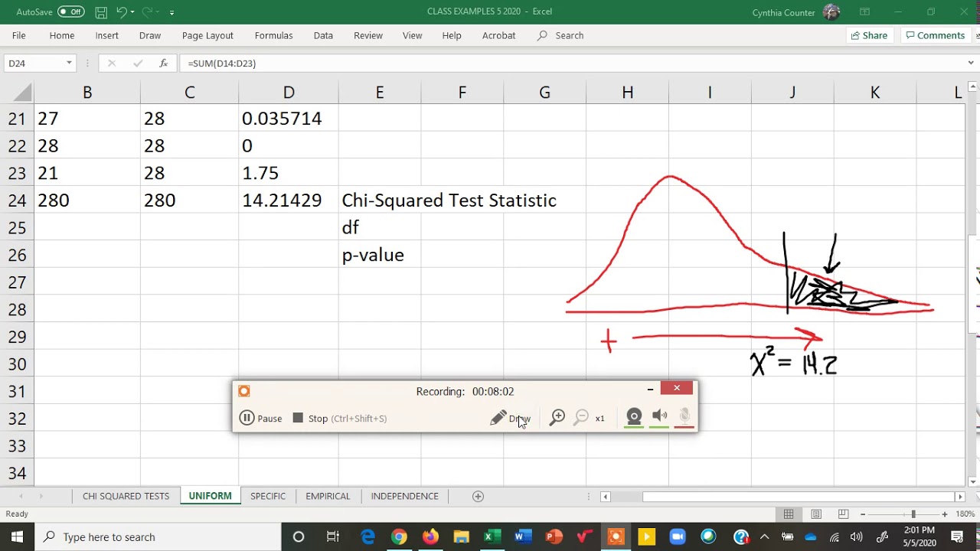The height and width of the screenshot is (551, 980).
Task: Increase zoom with the plus icon
Action: 945,514
